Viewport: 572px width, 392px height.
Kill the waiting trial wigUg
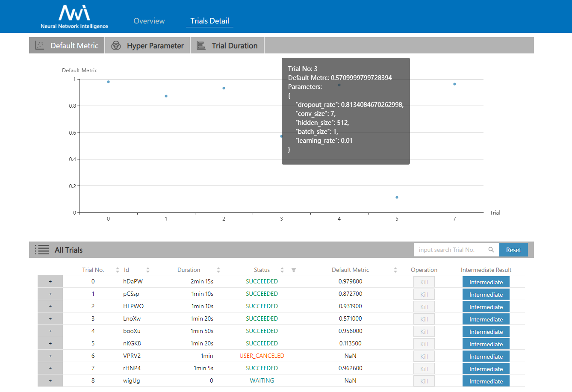pos(424,381)
